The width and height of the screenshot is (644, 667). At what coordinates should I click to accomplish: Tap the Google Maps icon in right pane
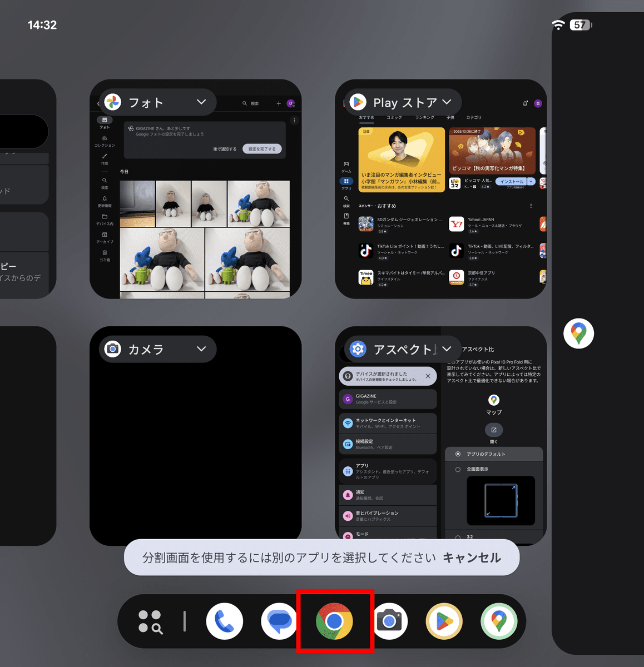point(578,333)
